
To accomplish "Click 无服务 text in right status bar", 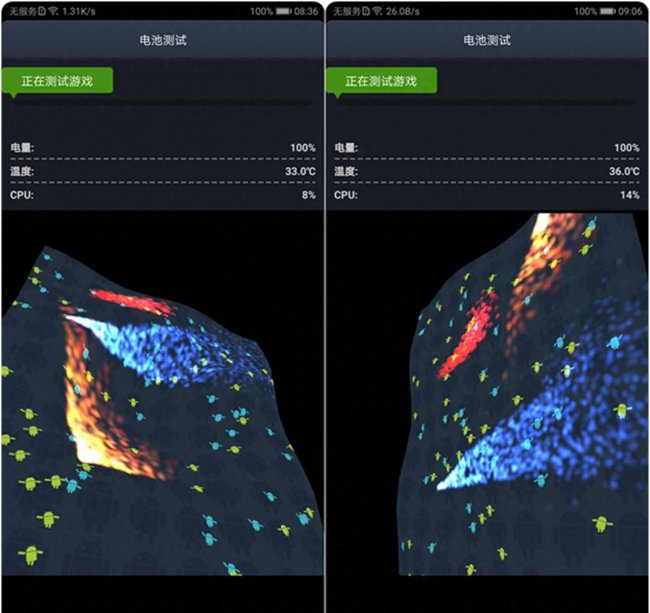I will coord(347,12).
